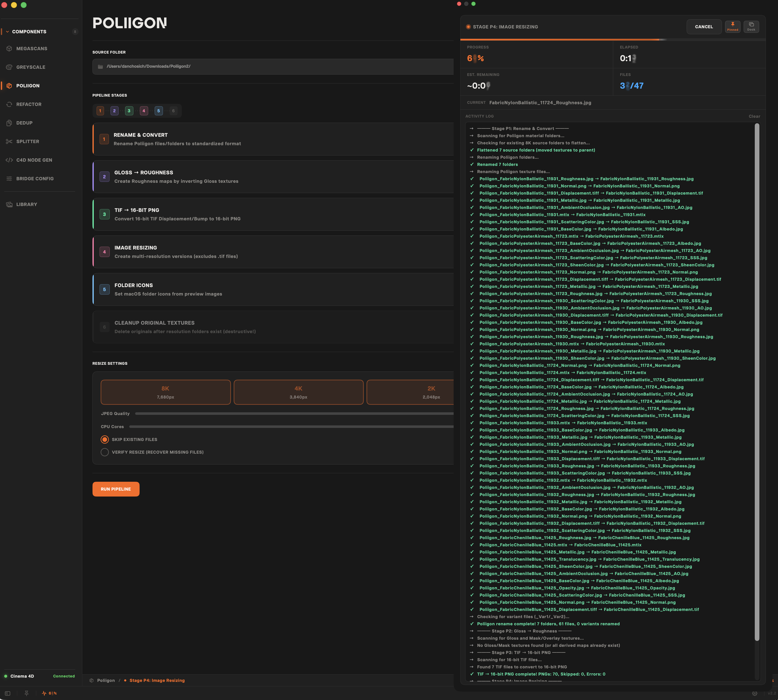The image size is (778, 700).
Task: Click the pin icon in bottom status bar
Action: (26, 693)
